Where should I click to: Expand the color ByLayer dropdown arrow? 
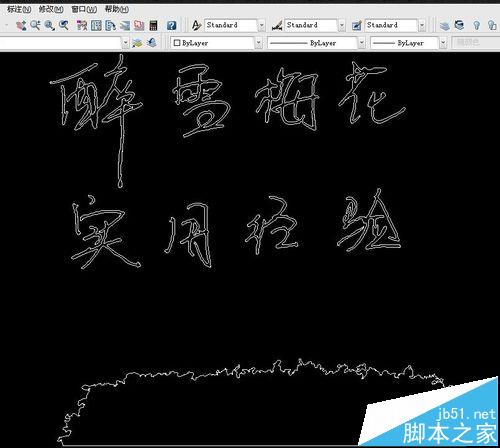pyautogui.click(x=258, y=43)
